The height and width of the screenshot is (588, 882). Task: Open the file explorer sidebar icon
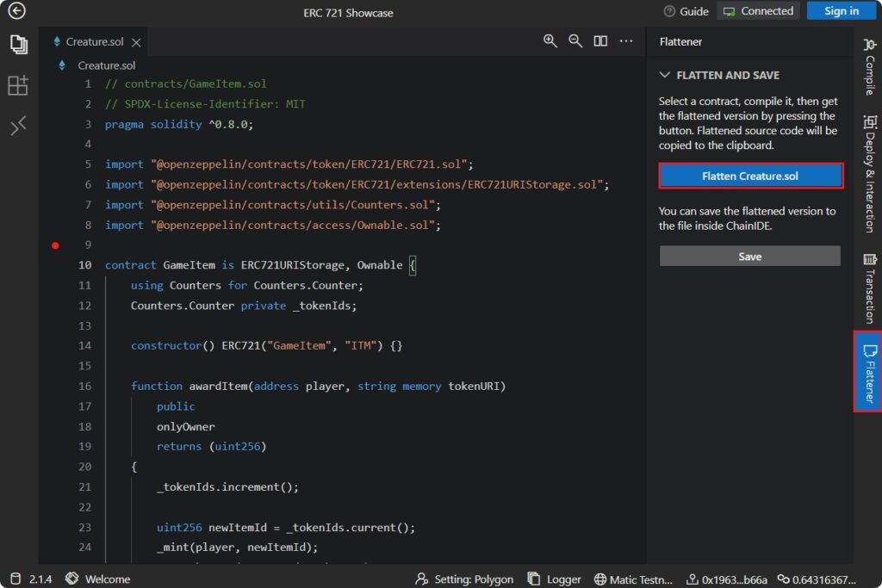18,44
